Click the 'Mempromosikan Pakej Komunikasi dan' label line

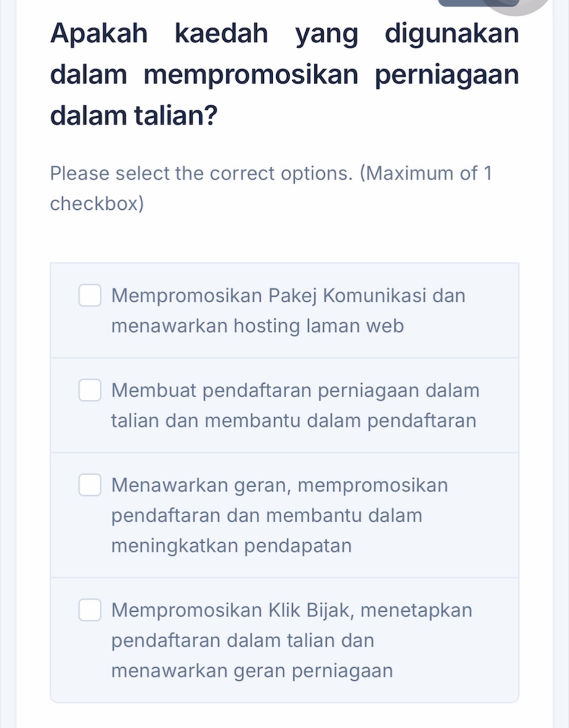(288, 296)
